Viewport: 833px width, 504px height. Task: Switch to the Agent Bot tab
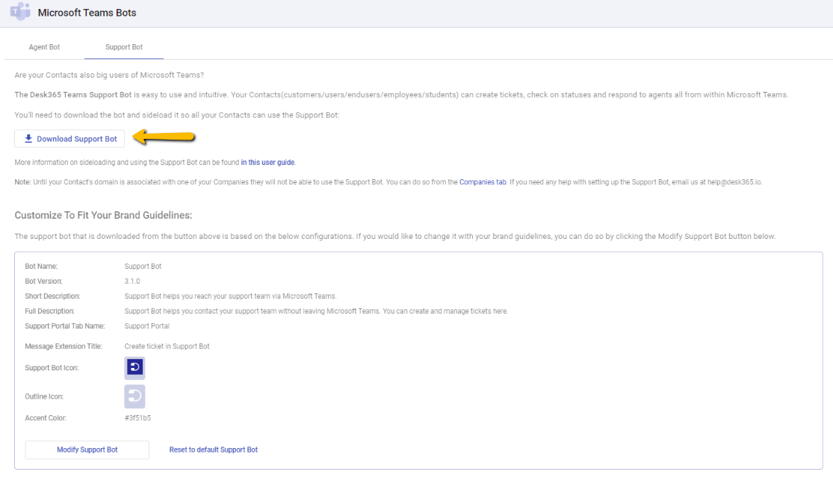pyautogui.click(x=44, y=47)
